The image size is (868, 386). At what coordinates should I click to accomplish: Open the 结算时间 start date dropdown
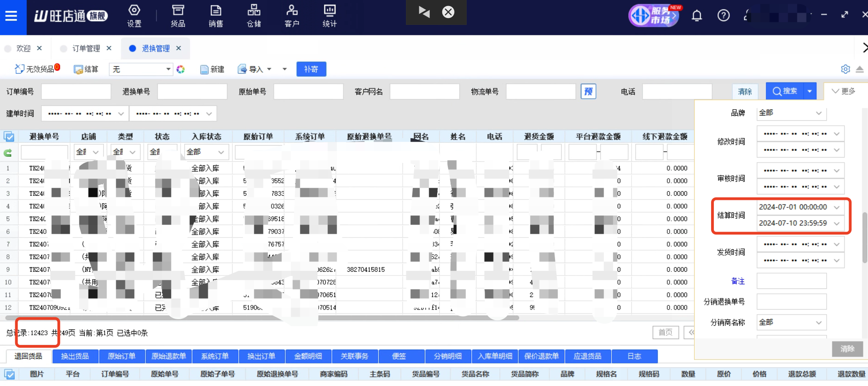pyautogui.click(x=836, y=207)
